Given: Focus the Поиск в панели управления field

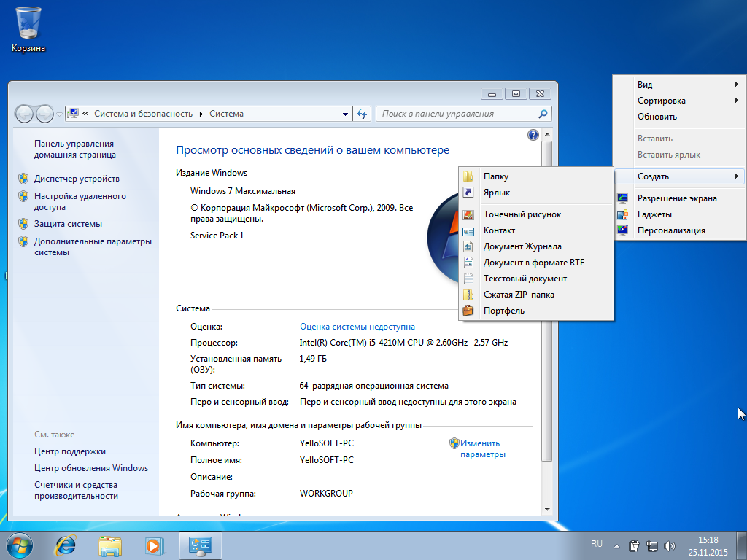Looking at the screenshot, I should click(x=464, y=114).
